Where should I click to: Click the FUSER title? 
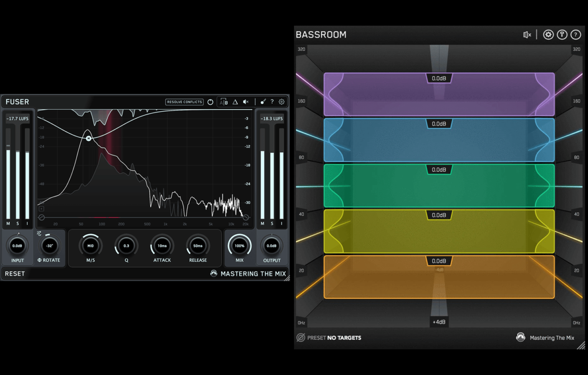(x=17, y=102)
